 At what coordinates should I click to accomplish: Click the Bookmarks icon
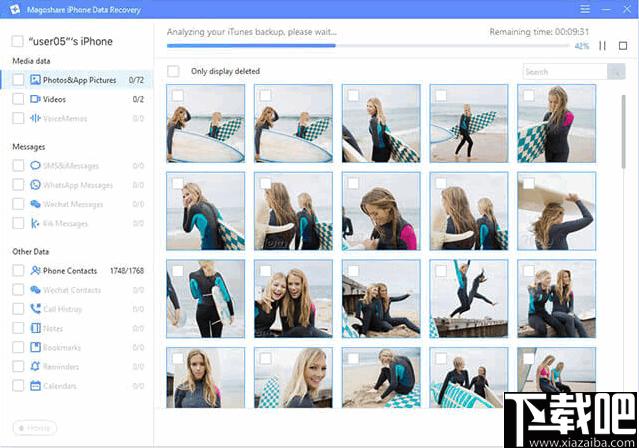[x=35, y=347]
